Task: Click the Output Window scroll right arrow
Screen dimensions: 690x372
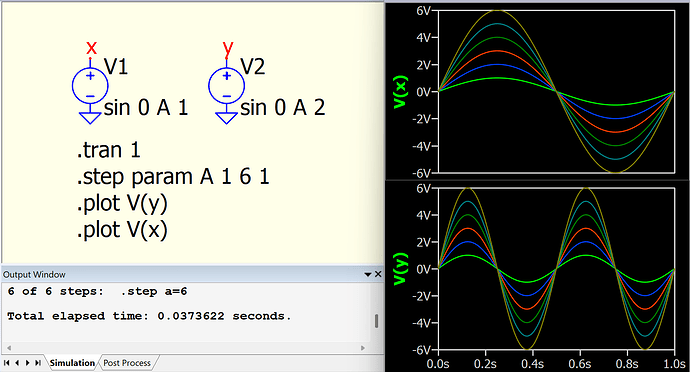Action: (363, 348)
